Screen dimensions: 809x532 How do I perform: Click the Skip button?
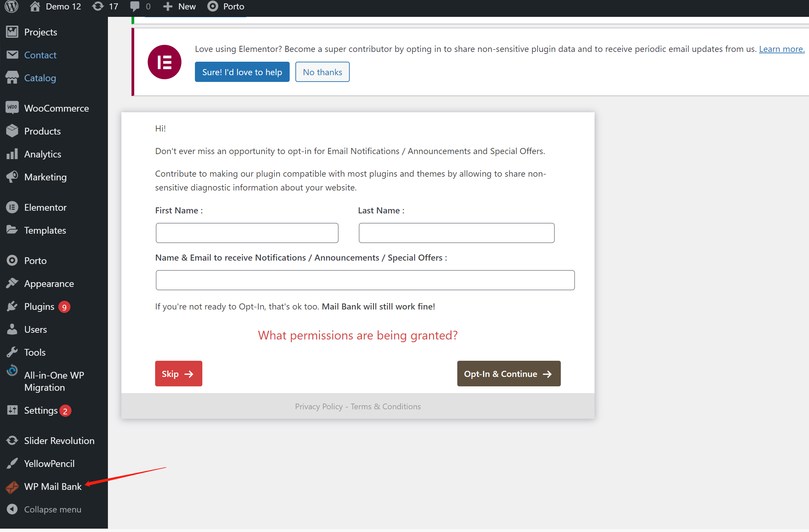pos(178,373)
